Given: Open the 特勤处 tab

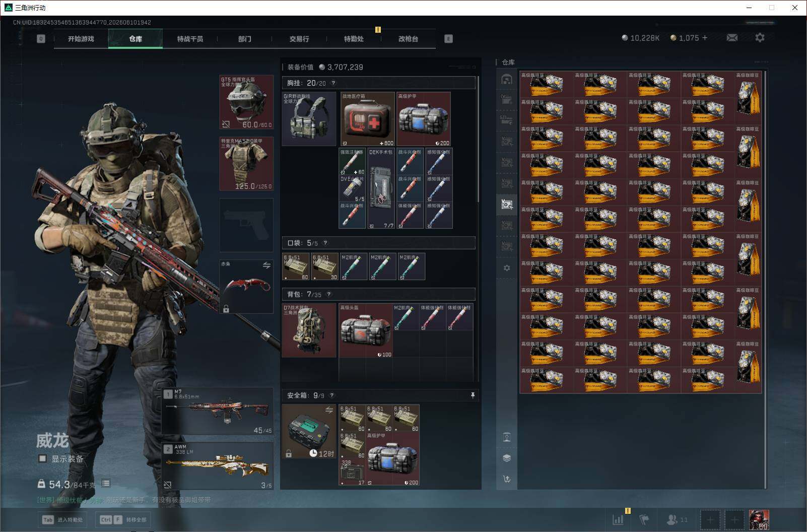Looking at the screenshot, I should [x=354, y=39].
